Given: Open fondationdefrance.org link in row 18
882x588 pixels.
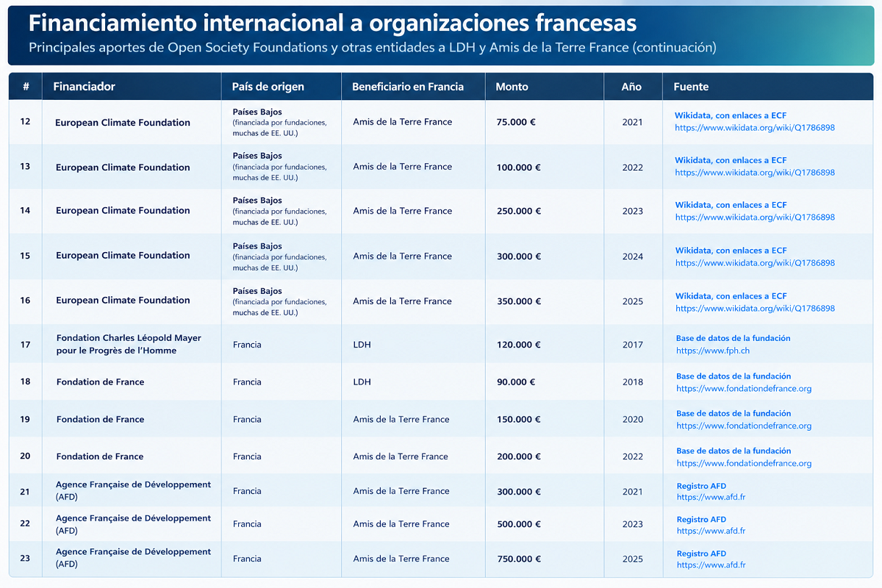Looking at the screenshot, I should [744, 388].
